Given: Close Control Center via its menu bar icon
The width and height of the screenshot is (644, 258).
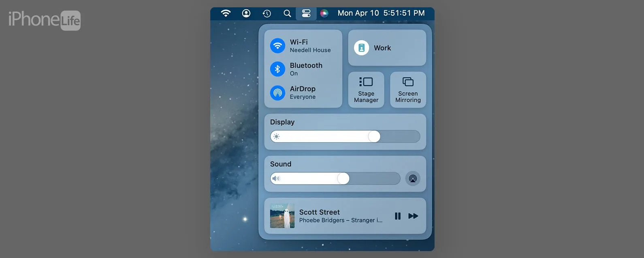Looking at the screenshot, I should (306, 13).
